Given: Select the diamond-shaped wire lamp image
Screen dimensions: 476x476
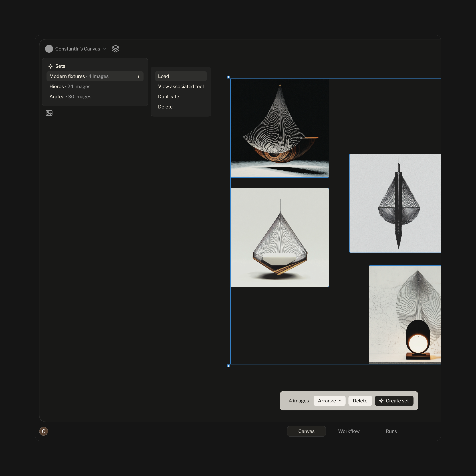Looking at the screenshot, I should point(280,237).
